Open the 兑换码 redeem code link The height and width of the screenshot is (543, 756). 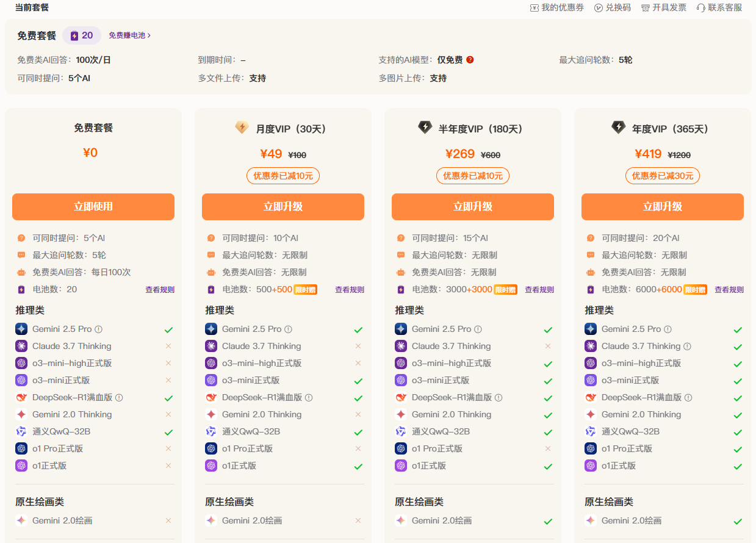click(x=613, y=7)
